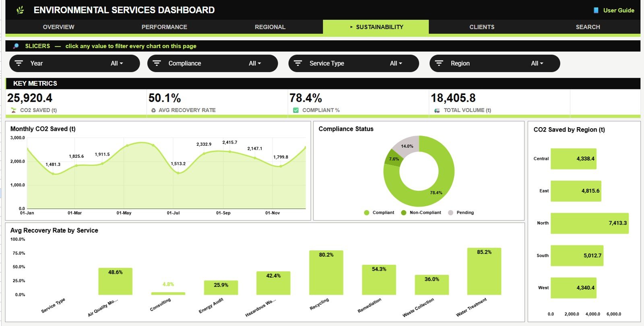Screen dimensions: 644x326
Task: Click the CO2 Saved by Region (t) title
Action: [569, 130]
